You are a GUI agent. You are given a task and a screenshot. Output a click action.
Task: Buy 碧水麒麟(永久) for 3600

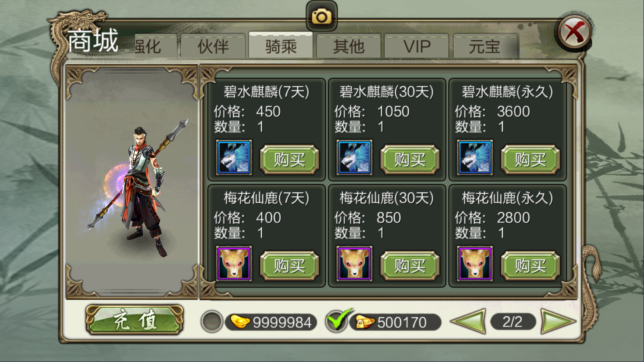coord(530,160)
